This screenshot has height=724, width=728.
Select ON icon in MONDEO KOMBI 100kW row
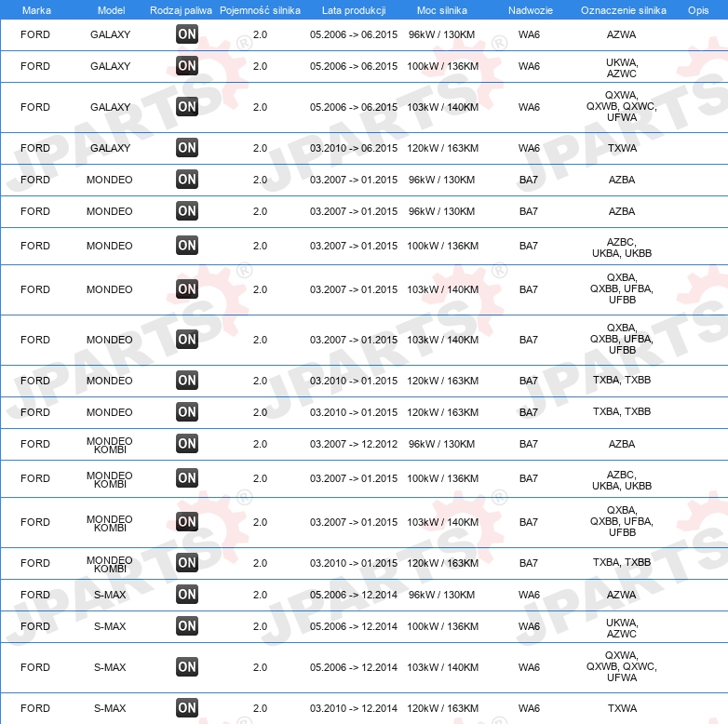tap(187, 478)
